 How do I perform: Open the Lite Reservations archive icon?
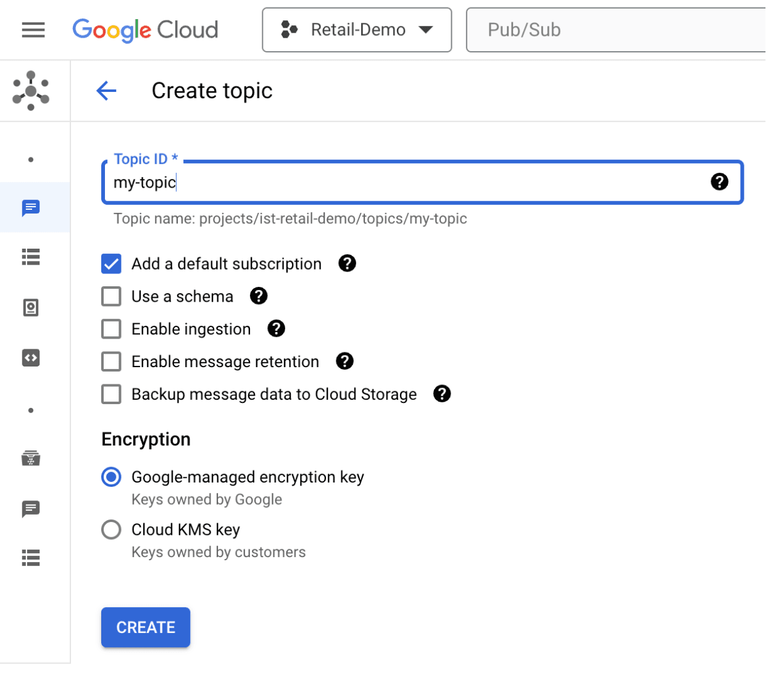click(x=31, y=458)
